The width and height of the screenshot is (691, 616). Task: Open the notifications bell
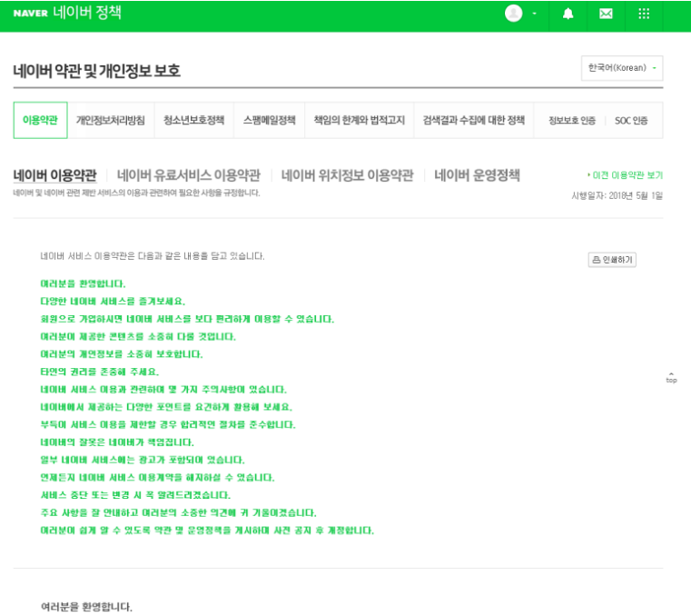tap(568, 14)
